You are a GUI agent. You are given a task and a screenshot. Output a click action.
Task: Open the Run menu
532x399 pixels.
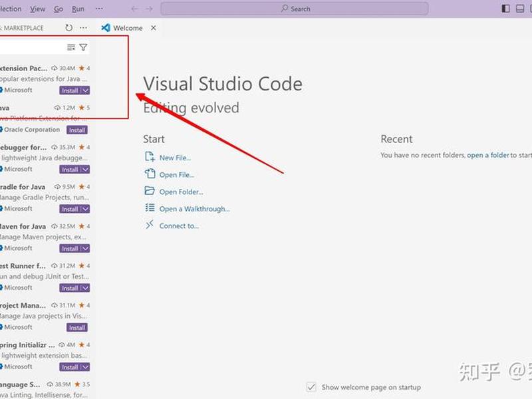78,9
